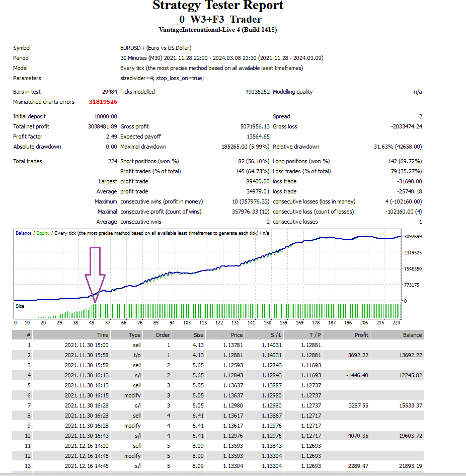Click the balance 13692.22 in row 2
466x476 pixels.
(x=411, y=355)
